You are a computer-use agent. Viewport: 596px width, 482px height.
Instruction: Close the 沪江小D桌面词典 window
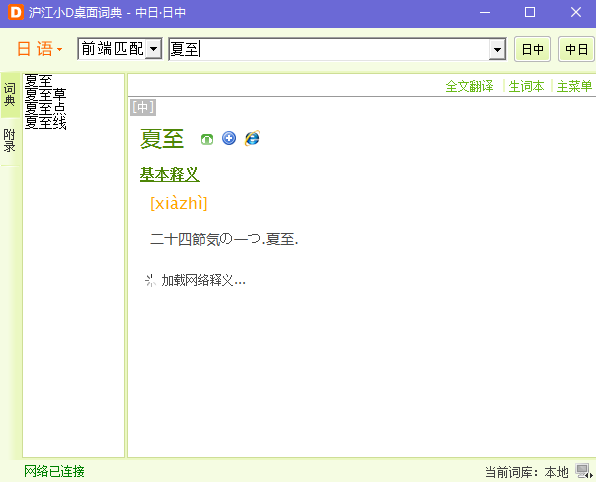click(576, 13)
